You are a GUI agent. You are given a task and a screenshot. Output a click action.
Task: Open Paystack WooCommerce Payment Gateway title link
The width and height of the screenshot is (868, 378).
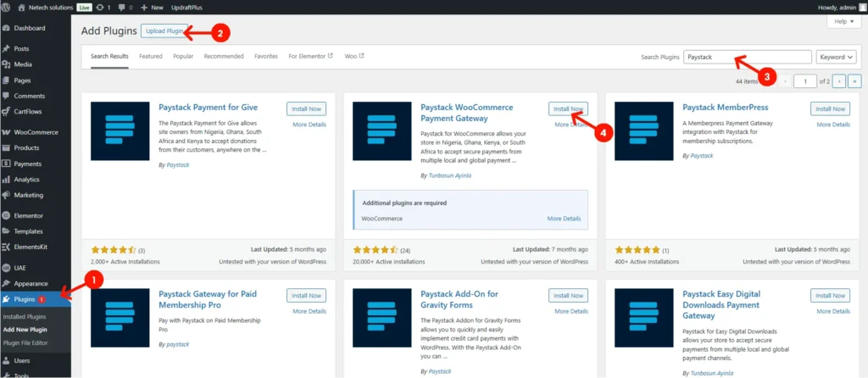point(467,113)
